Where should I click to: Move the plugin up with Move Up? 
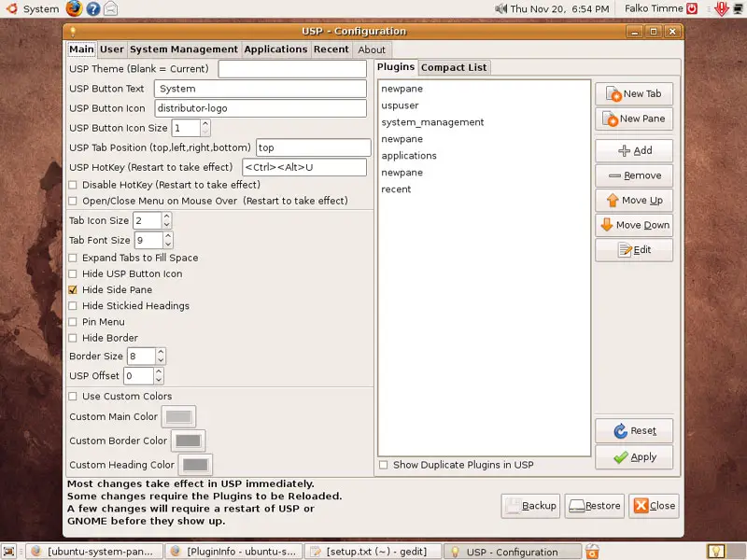[634, 201]
